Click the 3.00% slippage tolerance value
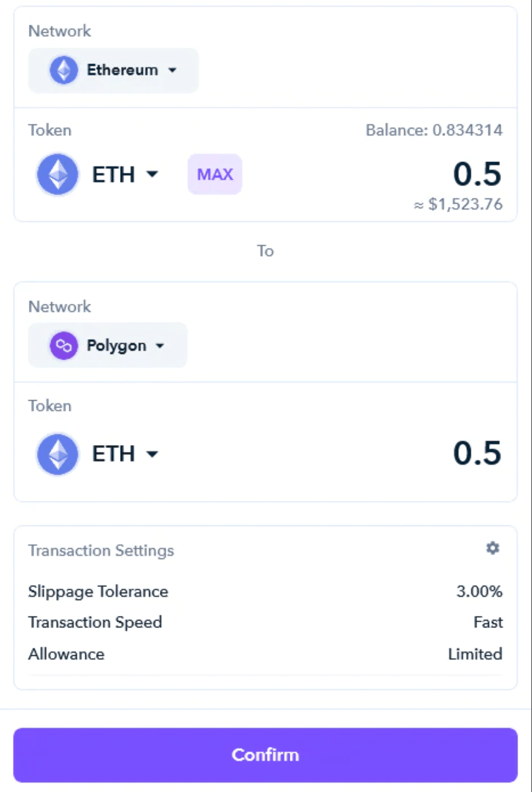The image size is (532, 792). click(x=479, y=591)
